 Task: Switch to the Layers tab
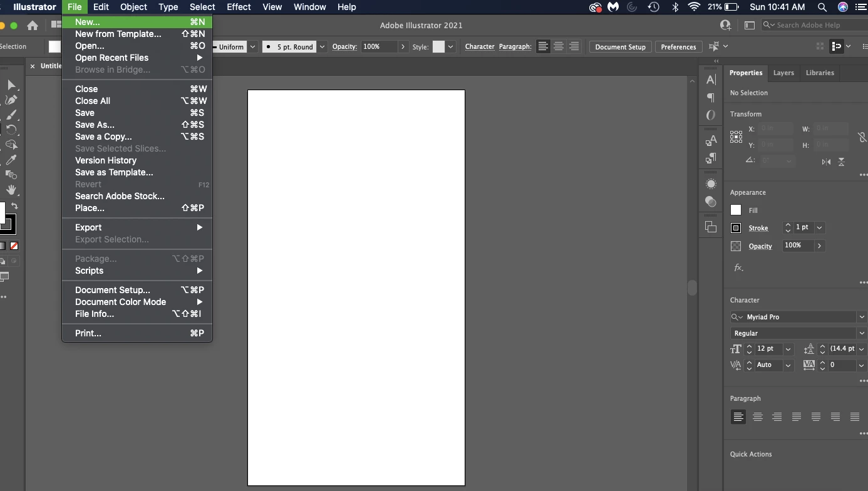click(783, 73)
